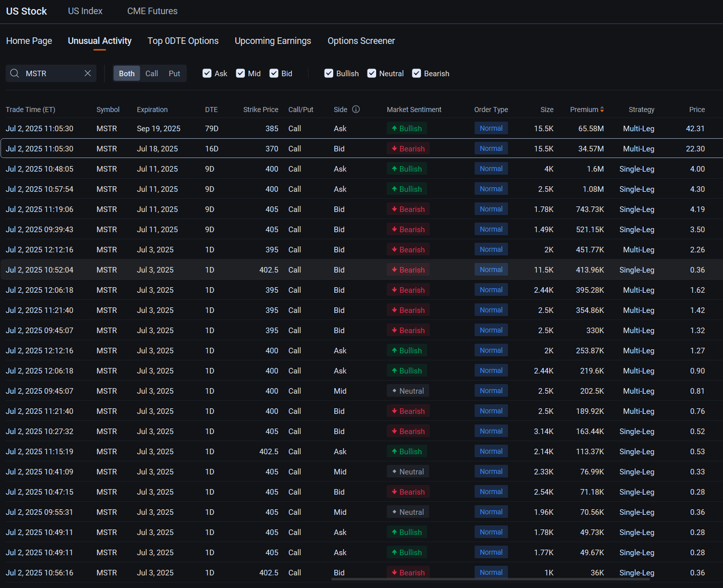Screen dimensions: 723x588
Task: Click the 1.08M premium value
Action: [593, 189]
